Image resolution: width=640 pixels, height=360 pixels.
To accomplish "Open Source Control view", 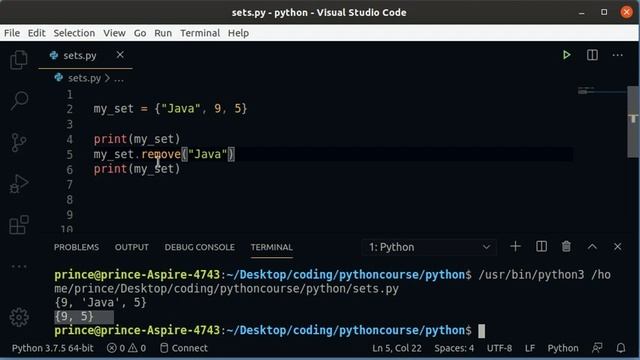I will pyautogui.click(x=19, y=142).
